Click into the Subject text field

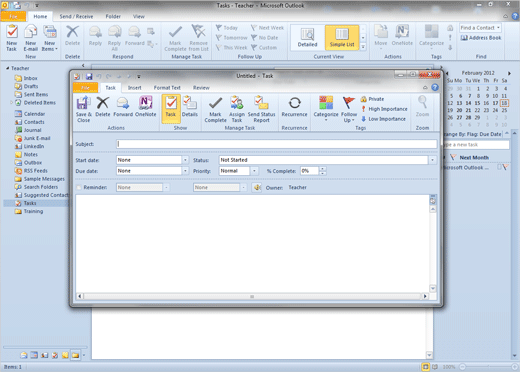pos(277,144)
